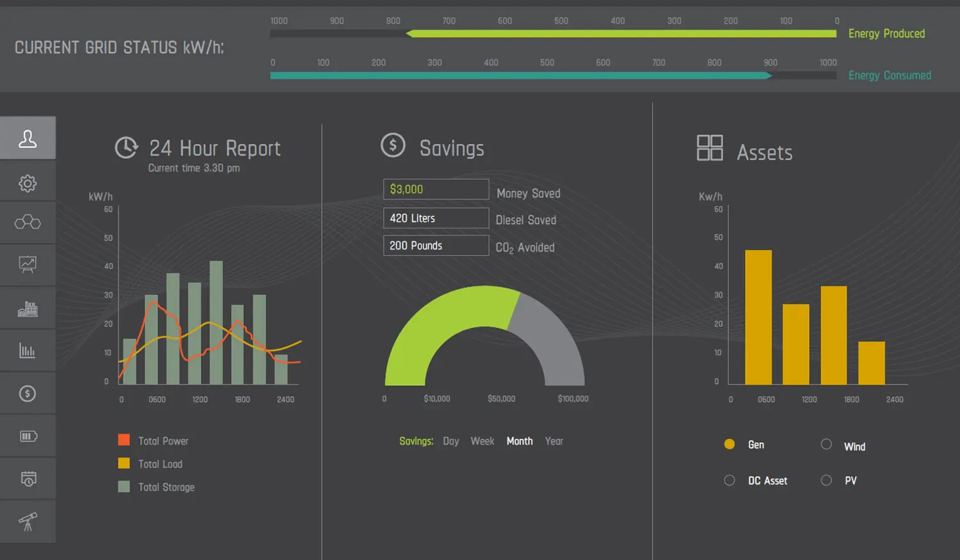Show savings for the Year

[554, 441]
